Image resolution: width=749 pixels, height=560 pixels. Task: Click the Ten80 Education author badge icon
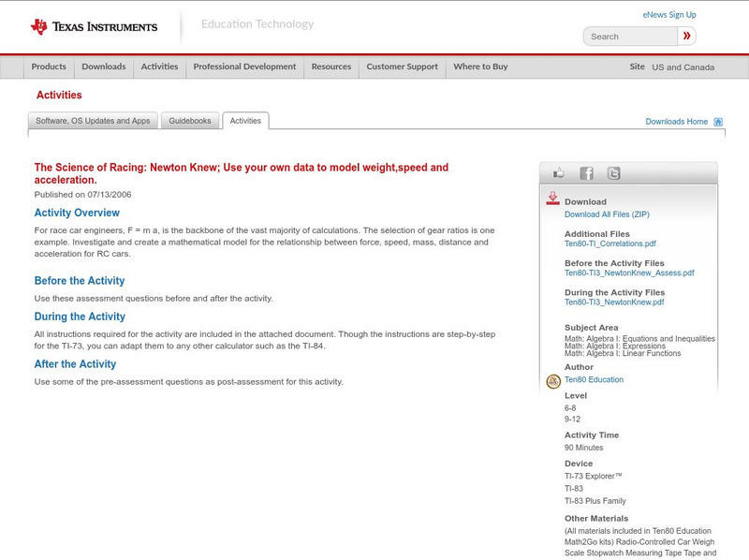pos(553,381)
